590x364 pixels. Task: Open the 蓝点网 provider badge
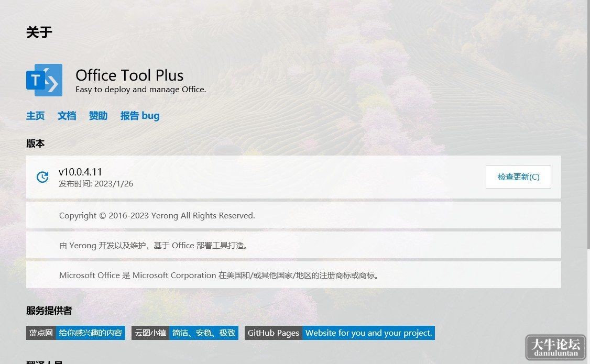tap(75, 333)
